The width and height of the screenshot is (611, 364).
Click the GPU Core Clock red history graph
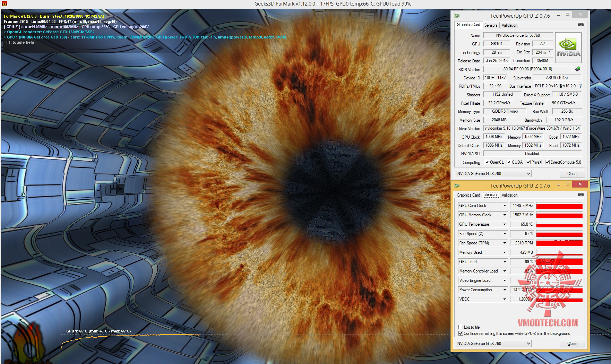pos(559,206)
